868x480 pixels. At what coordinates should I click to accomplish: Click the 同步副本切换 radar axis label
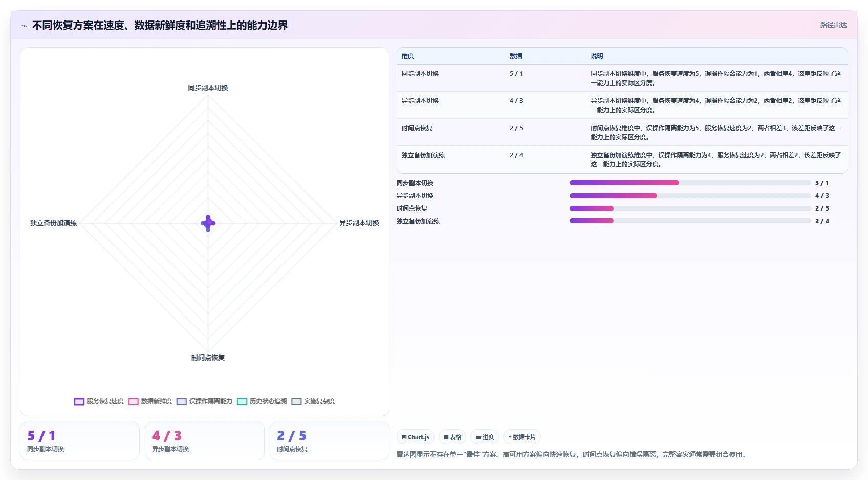[x=208, y=88]
